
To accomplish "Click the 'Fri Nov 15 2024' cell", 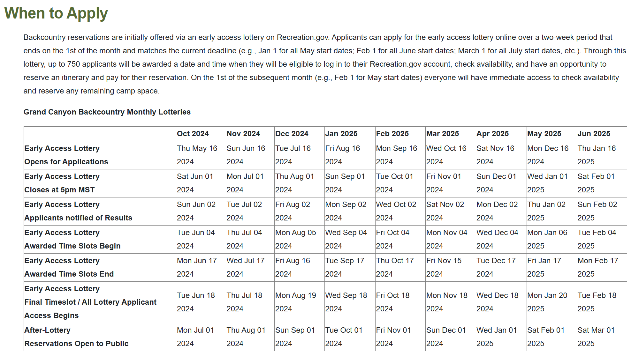I will click(444, 267).
